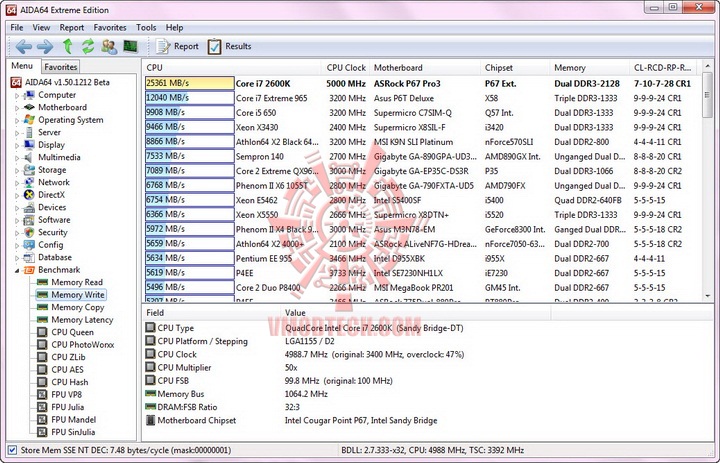Collapse the Benchmark tree node
The image size is (720, 463).
(x=17, y=270)
